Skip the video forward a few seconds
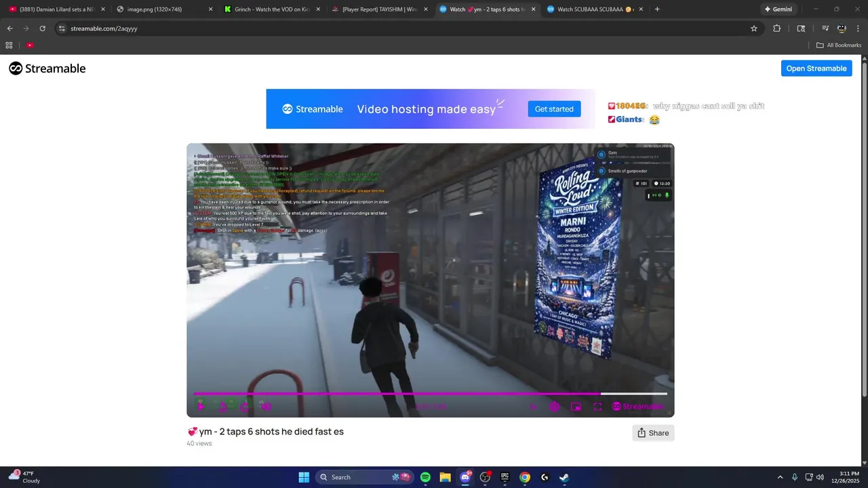The height and width of the screenshot is (488, 868). pos(244,407)
